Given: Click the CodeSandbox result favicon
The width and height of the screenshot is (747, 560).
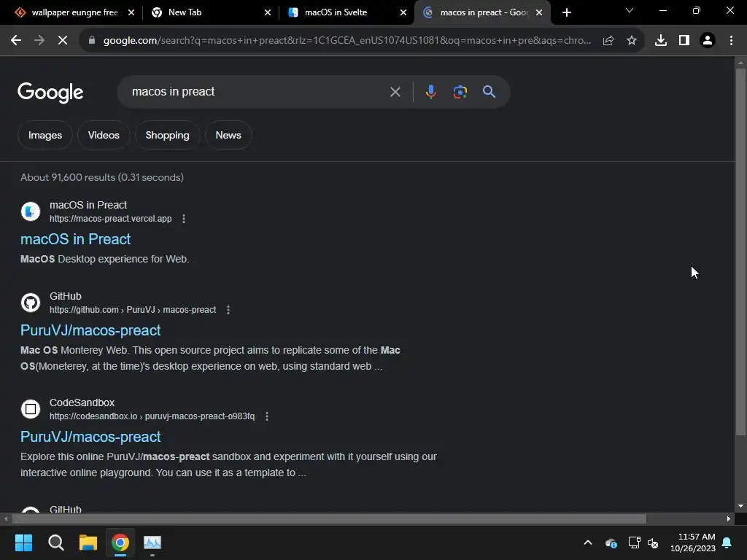Looking at the screenshot, I should point(31,409).
